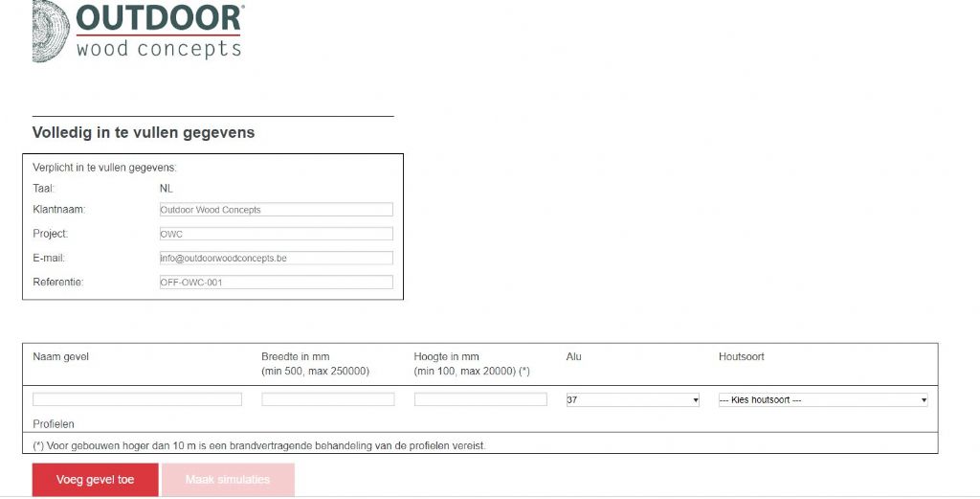Click the tree-ring logo icon
This screenshot has height=499, width=980.
tap(50, 31)
